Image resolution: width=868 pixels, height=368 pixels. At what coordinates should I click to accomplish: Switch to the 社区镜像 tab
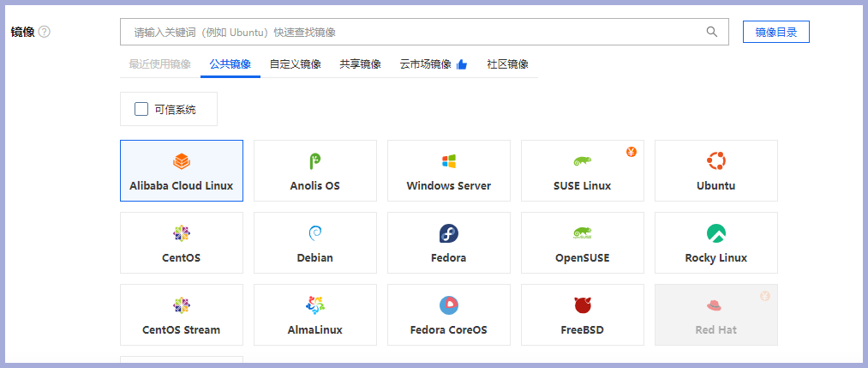pyautogui.click(x=507, y=64)
